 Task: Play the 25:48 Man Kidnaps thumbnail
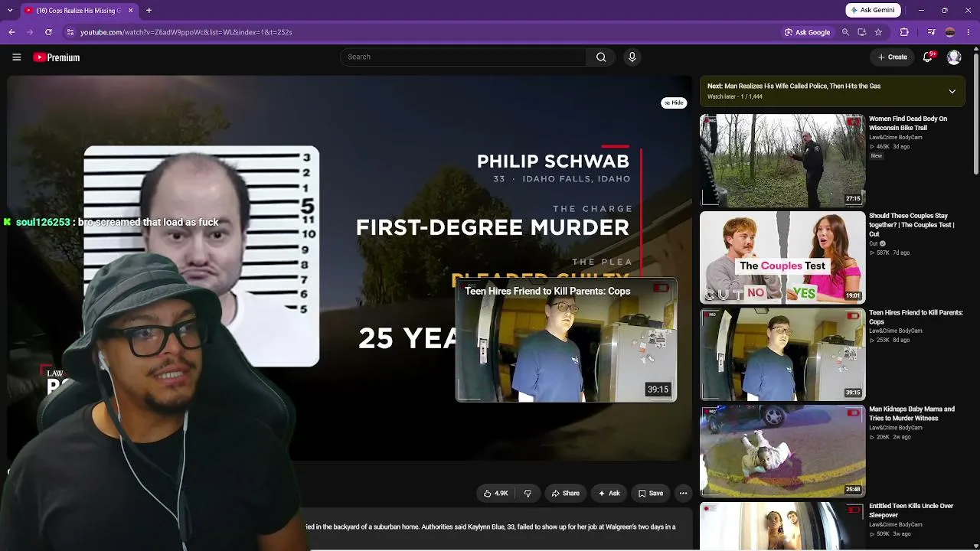782,452
